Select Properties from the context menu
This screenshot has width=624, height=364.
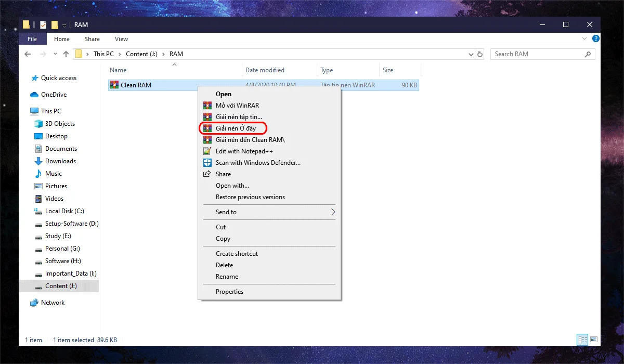click(229, 292)
